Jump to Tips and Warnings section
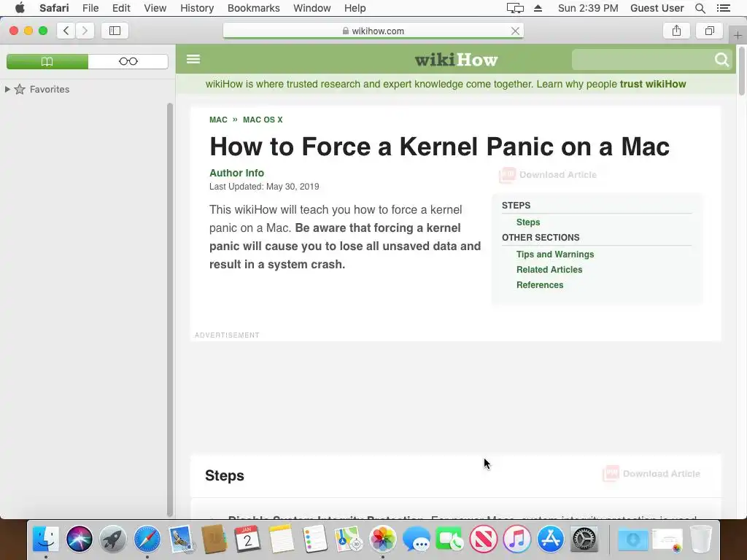Image resolution: width=747 pixels, height=560 pixels. 555,254
